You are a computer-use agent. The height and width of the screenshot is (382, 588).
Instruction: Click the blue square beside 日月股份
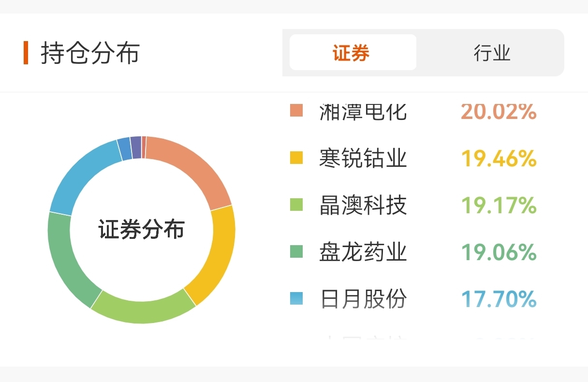coord(296,298)
